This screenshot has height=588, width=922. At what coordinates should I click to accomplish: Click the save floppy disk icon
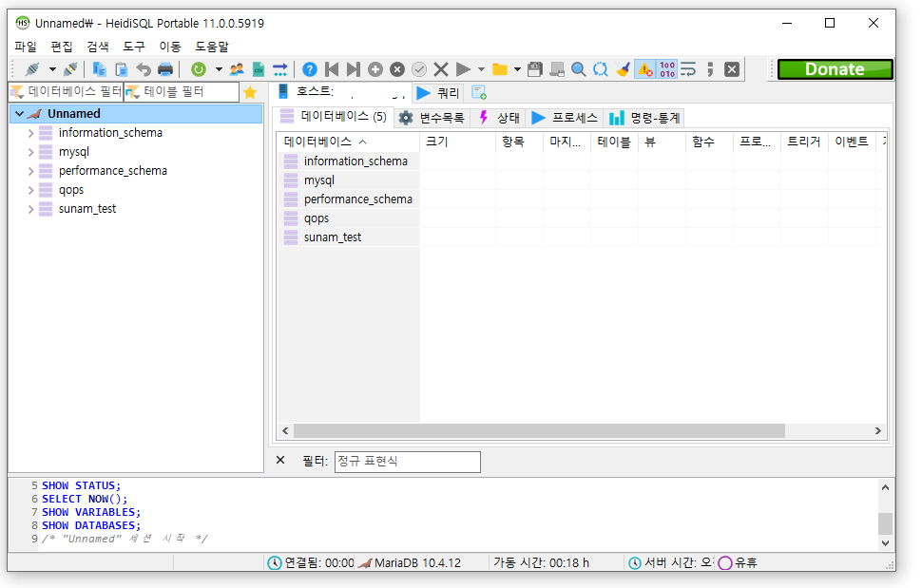coord(535,69)
